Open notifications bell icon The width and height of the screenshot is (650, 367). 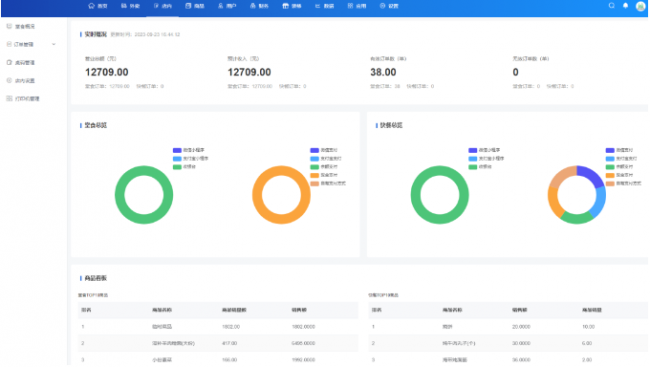click(x=626, y=6)
